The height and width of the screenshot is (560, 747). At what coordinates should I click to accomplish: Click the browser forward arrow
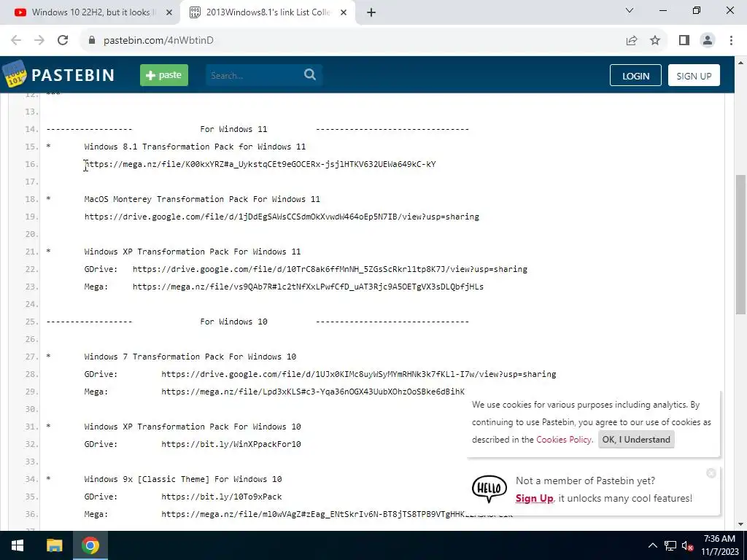tap(39, 41)
